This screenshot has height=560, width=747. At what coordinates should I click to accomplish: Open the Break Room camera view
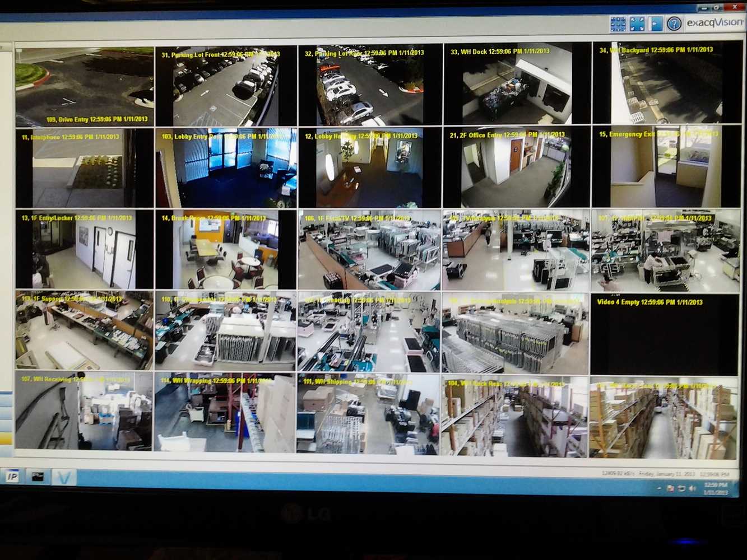(224, 250)
